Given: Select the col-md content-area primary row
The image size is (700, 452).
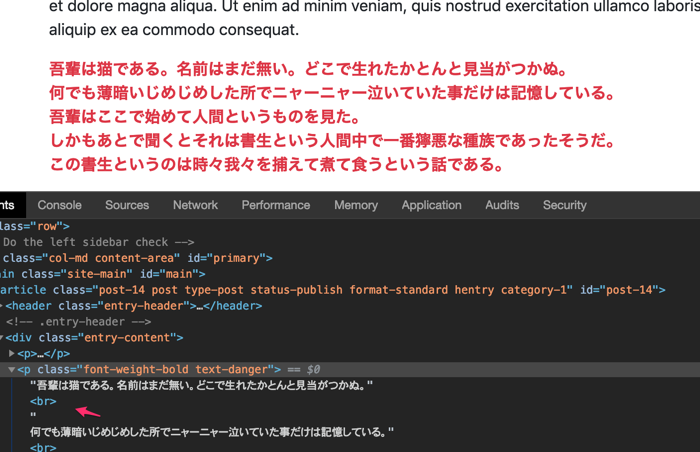Looking at the screenshot, I should [350, 258].
